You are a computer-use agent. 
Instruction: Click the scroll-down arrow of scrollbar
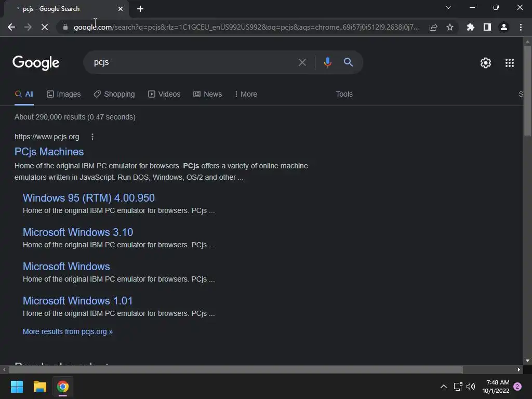click(527, 361)
